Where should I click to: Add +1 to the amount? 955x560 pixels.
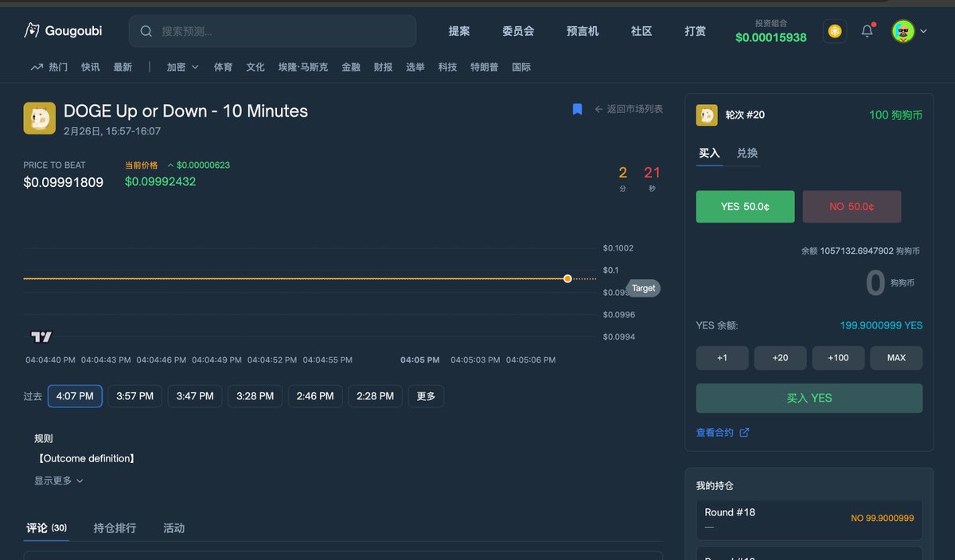click(x=722, y=358)
